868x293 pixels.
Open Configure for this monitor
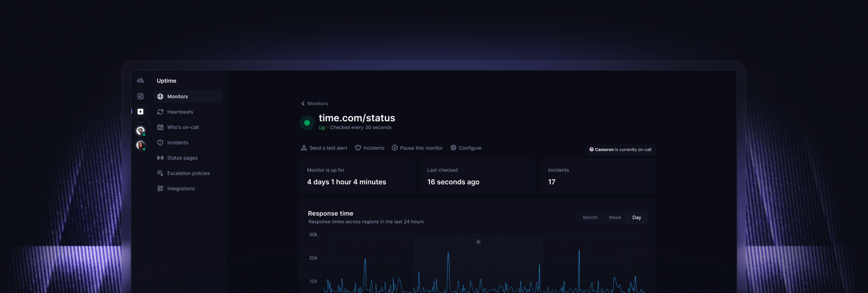pos(466,148)
